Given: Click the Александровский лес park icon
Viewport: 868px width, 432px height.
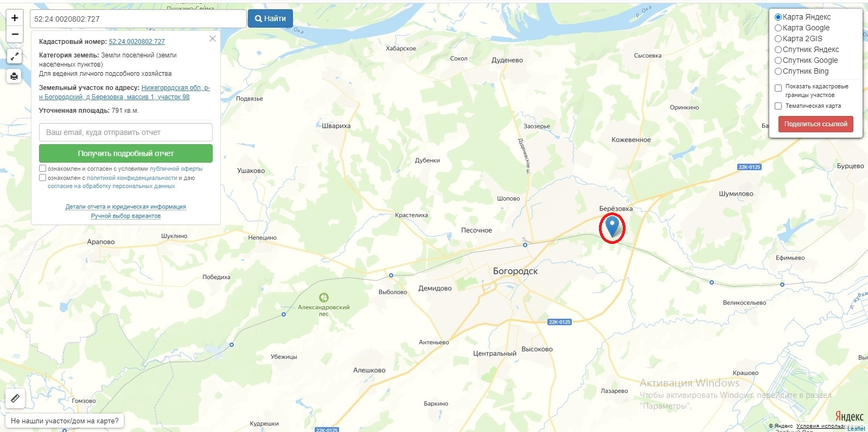Looking at the screenshot, I should tap(324, 297).
